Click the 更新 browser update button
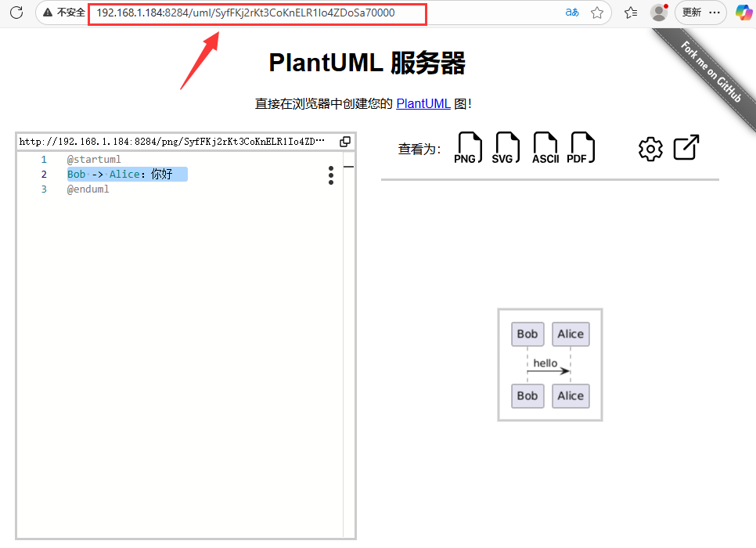Viewport: 756px width, 548px height. point(692,13)
